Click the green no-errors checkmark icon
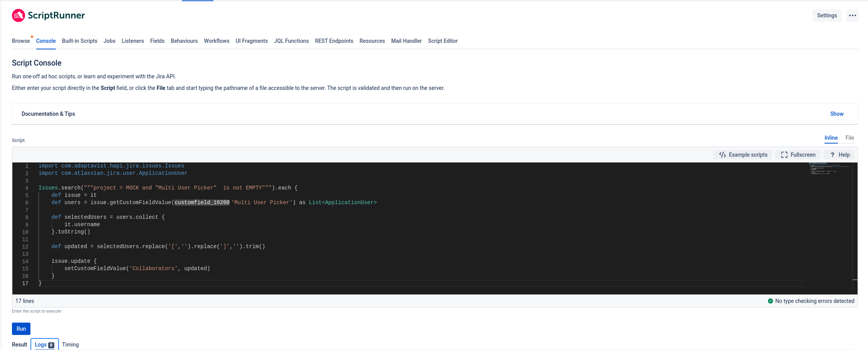Viewport: 868px width, 350px height. tap(770, 301)
